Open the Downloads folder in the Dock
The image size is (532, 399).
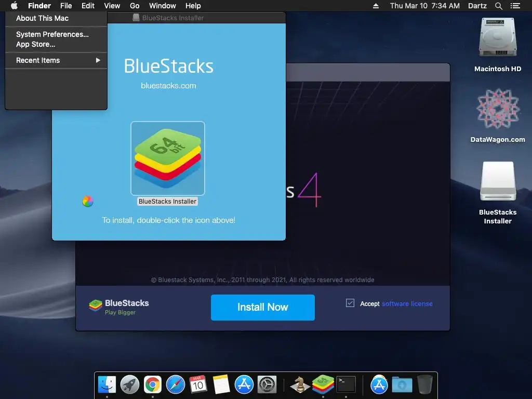coord(402,384)
